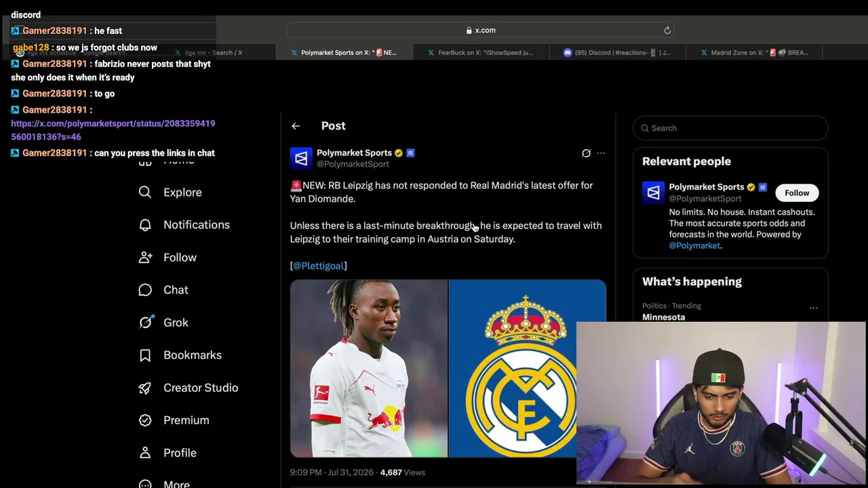Image resolution: width=868 pixels, height=488 pixels.
Task: Open the post timestamp 9:09 PM Jul 31, 2026
Action: pyautogui.click(x=332, y=472)
